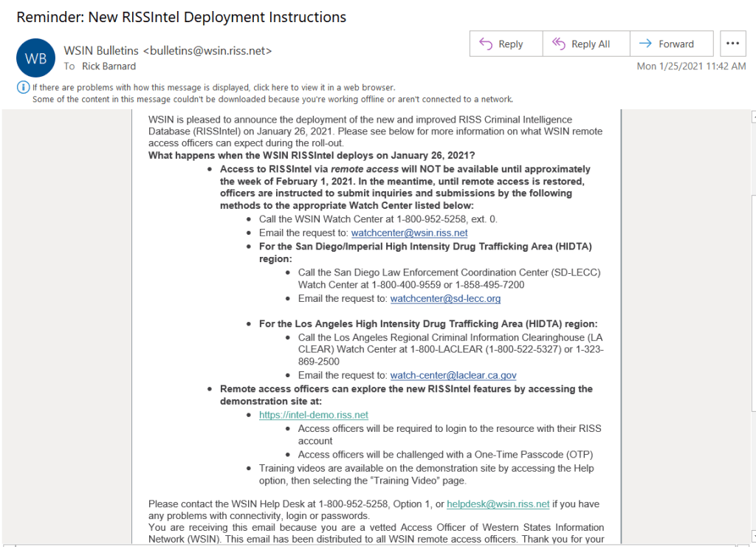Click the 'view it in a web browser' info message
Image resolution: width=756 pixels, height=547 pixels.
[214, 87]
